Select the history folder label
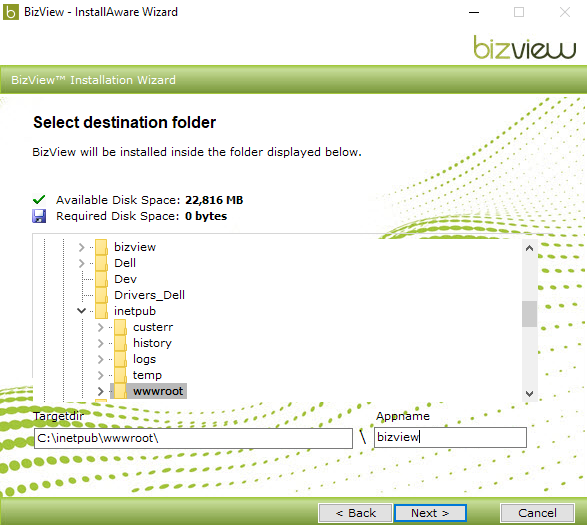Screen dimensions: 587x525 152,343
